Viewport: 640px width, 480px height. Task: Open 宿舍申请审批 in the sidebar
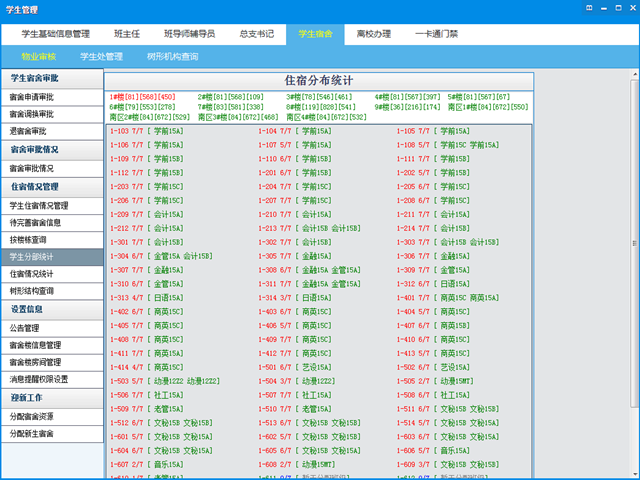pos(32,96)
